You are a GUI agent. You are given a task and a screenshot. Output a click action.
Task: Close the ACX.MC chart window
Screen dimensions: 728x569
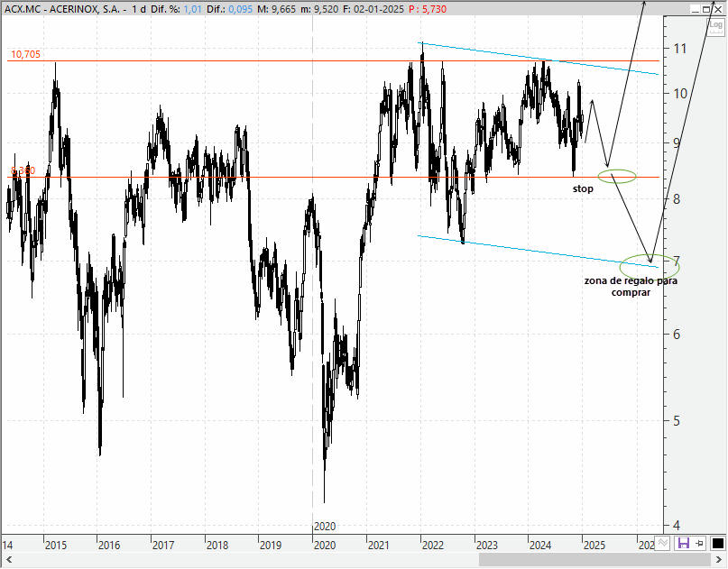coord(718,9)
